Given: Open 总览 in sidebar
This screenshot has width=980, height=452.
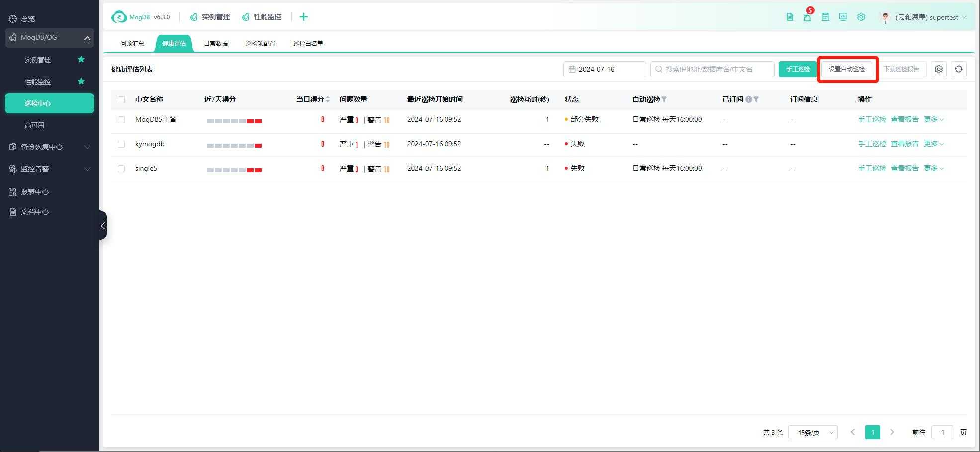Looking at the screenshot, I should [28, 19].
